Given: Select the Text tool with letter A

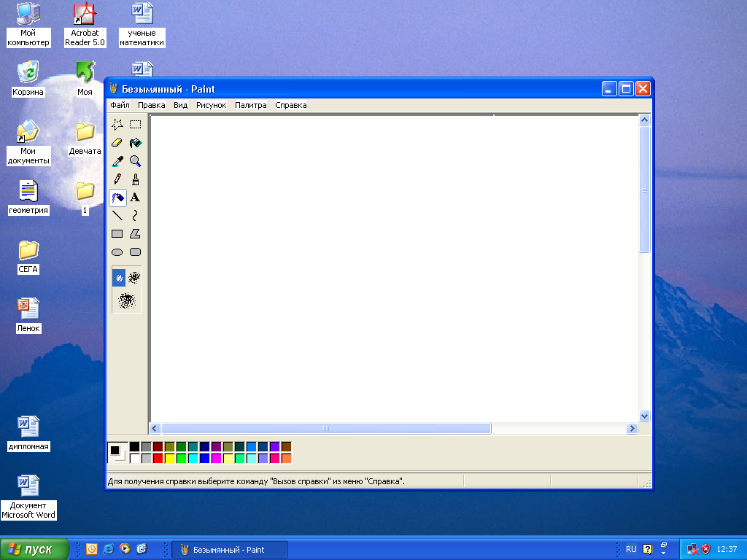Looking at the screenshot, I should tap(135, 197).
